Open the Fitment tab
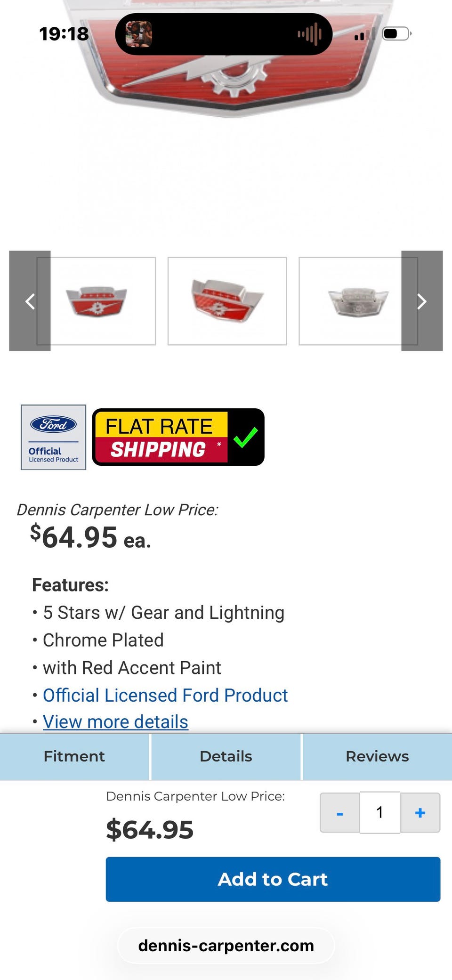 point(74,756)
